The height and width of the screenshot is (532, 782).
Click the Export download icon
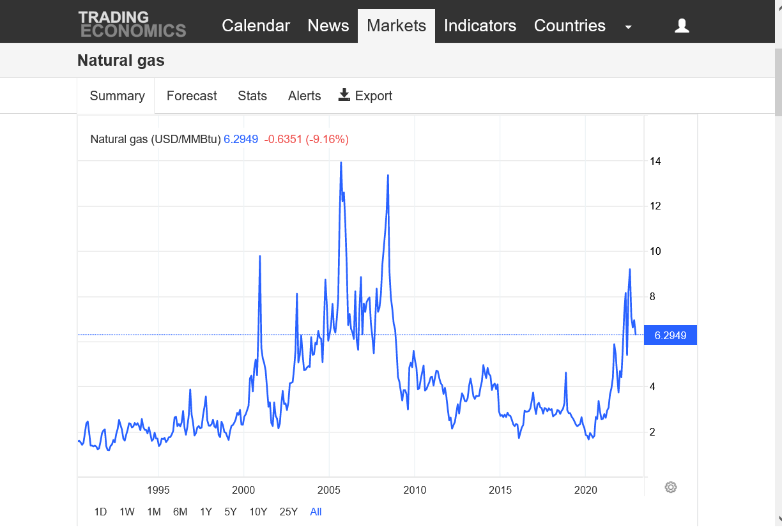click(x=344, y=95)
